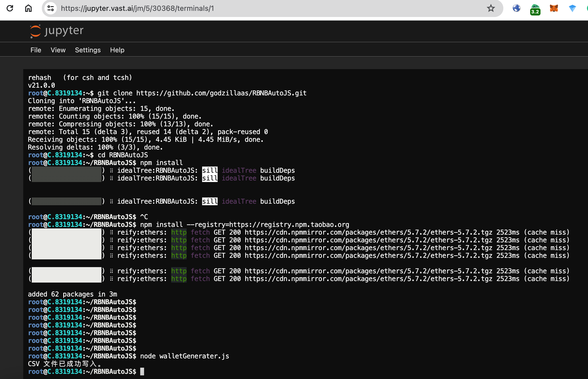Click the GitHub RBNBAutoJS.git URL in terminal

pyautogui.click(x=221, y=93)
